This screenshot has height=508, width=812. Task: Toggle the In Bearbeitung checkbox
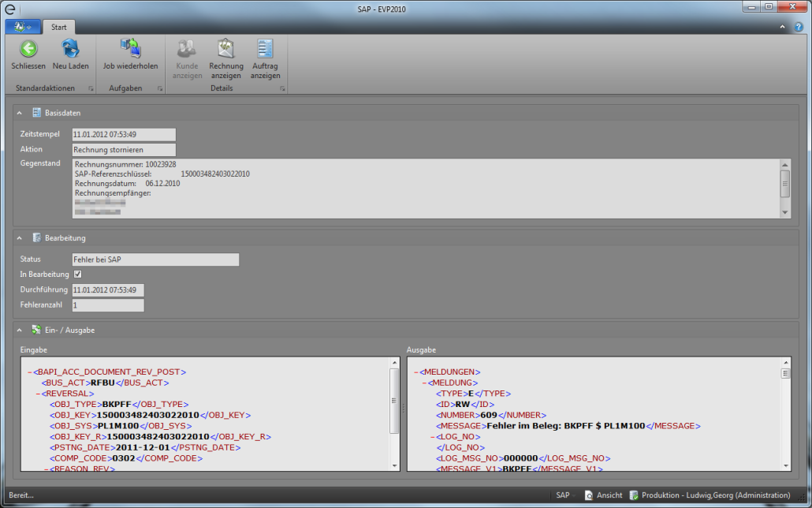click(78, 275)
